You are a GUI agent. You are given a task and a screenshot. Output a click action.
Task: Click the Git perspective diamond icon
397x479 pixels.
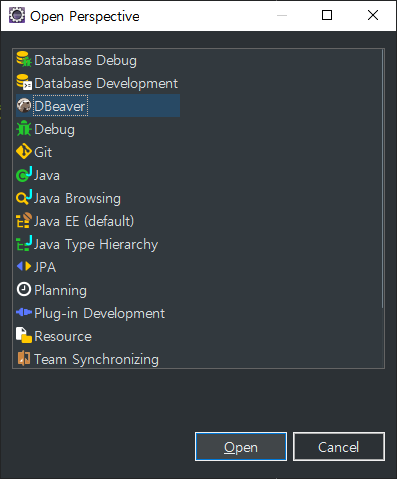tap(24, 152)
